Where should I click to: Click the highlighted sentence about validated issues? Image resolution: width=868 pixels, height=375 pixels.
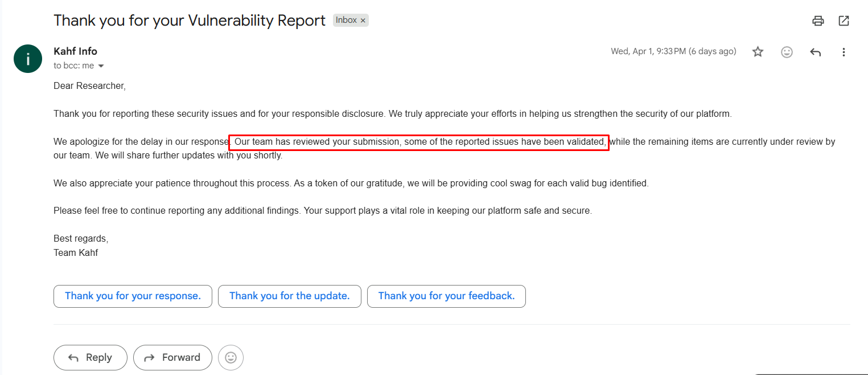coord(419,141)
